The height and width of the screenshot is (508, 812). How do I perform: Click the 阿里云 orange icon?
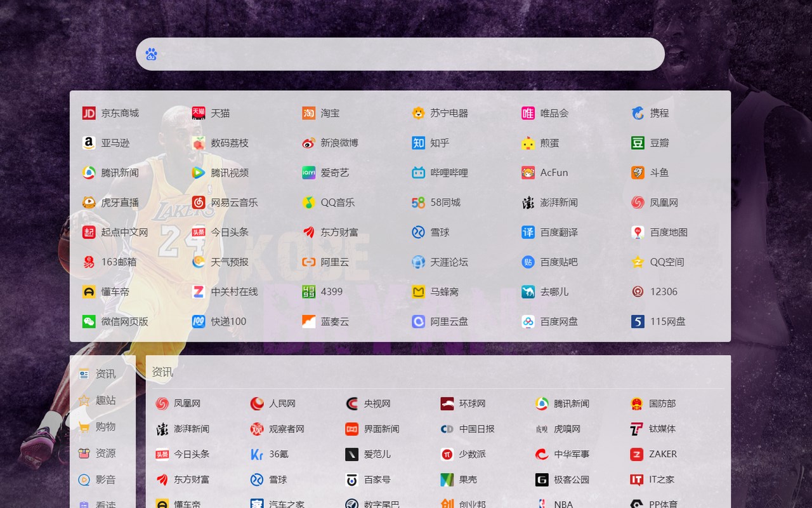tap(308, 262)
